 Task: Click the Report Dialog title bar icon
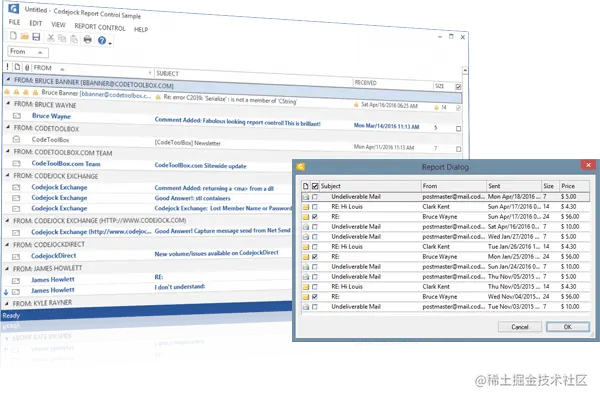click(300, 167)
